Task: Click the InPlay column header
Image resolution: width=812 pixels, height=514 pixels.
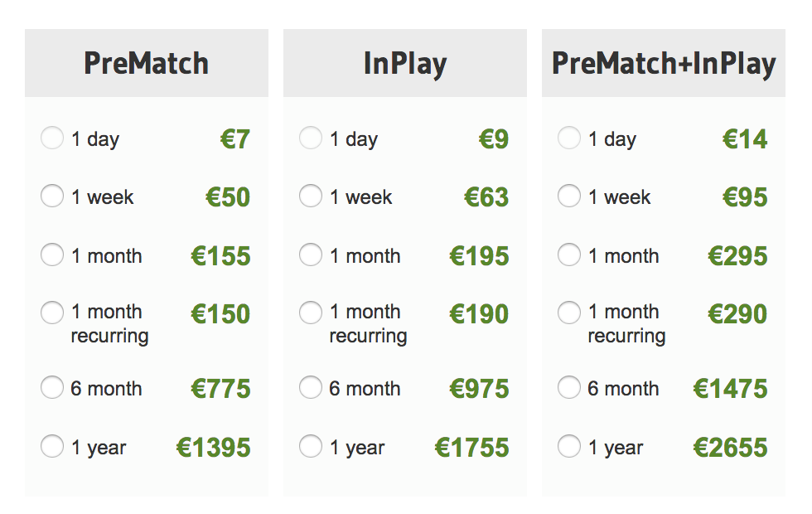Action: point(405,63)
